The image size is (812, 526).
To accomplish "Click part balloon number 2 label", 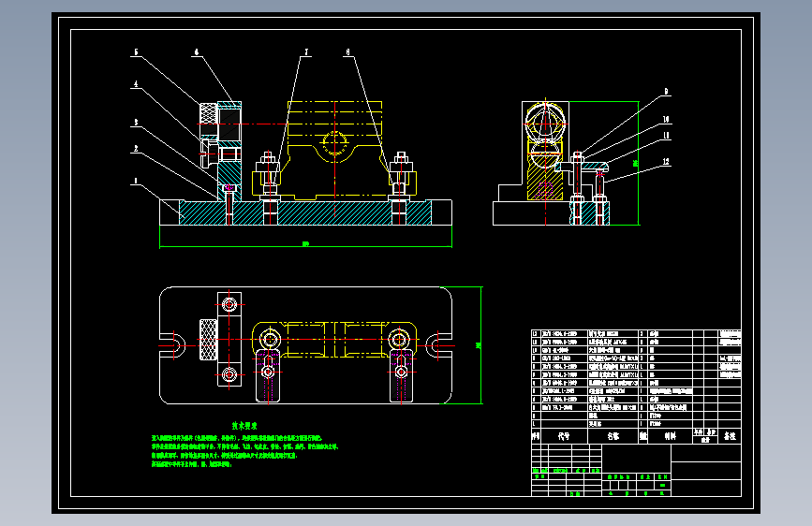I will pos(136,149).
